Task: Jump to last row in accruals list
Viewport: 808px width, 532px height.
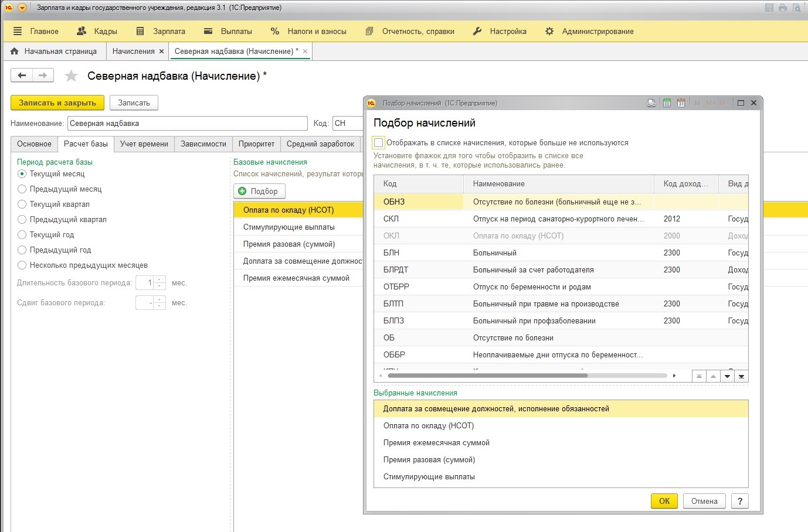Action: [x=741, y=376]
